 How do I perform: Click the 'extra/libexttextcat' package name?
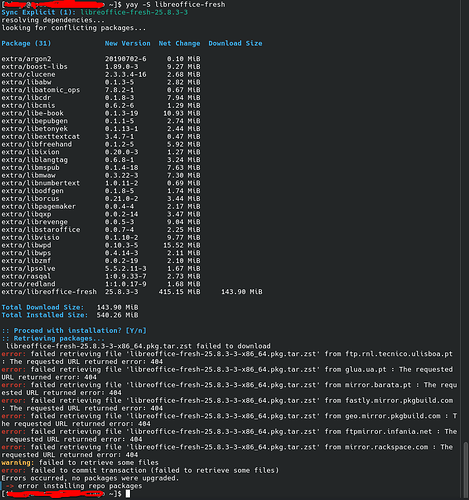tap(41, 137)
